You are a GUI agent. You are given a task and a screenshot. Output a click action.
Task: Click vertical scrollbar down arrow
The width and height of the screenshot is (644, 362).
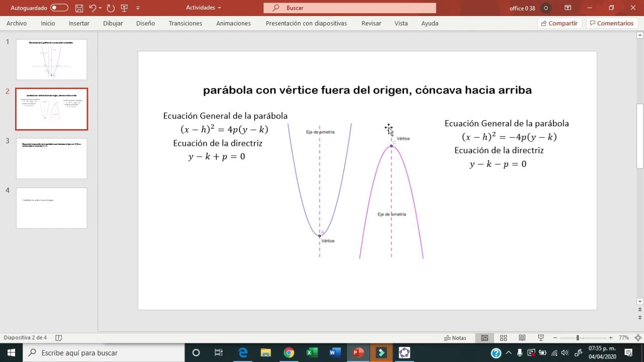[x=640, y=302]
